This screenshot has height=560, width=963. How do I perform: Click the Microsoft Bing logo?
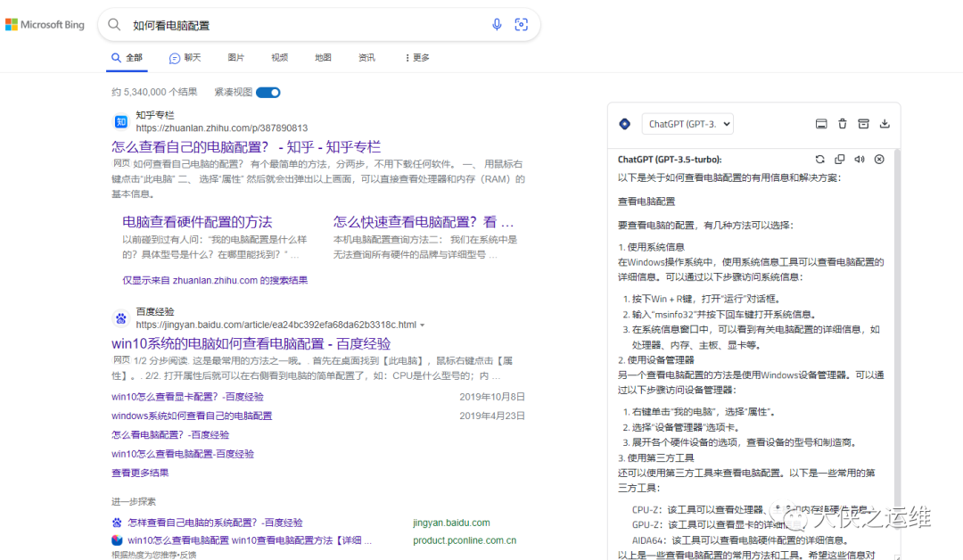click(x=45, y=25)
